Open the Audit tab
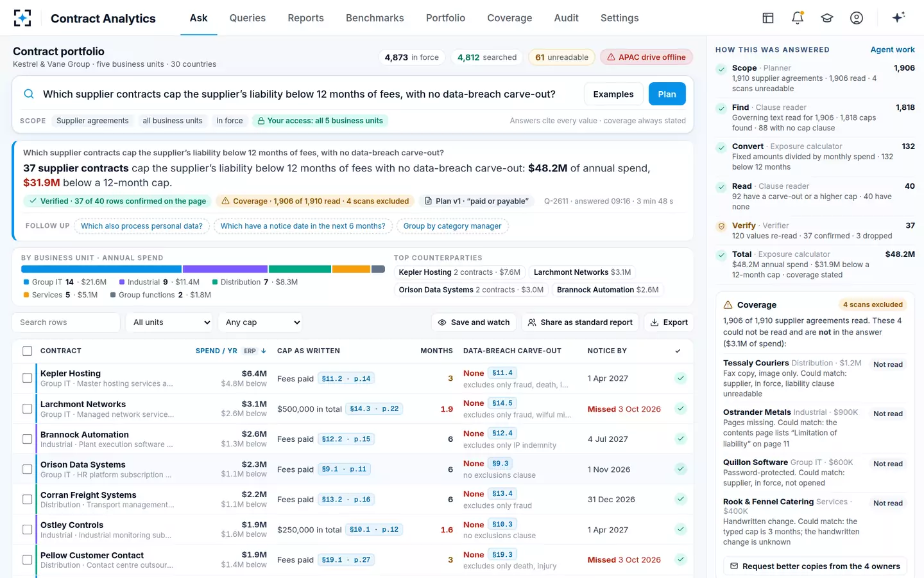This screenshot has width=924, height=578. [x=567, y=18]
